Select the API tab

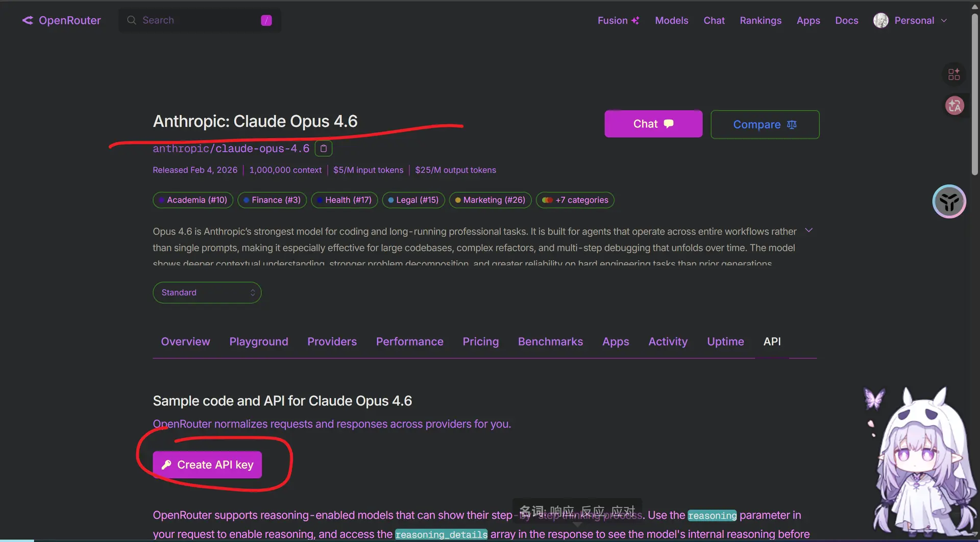pos(772,341)
